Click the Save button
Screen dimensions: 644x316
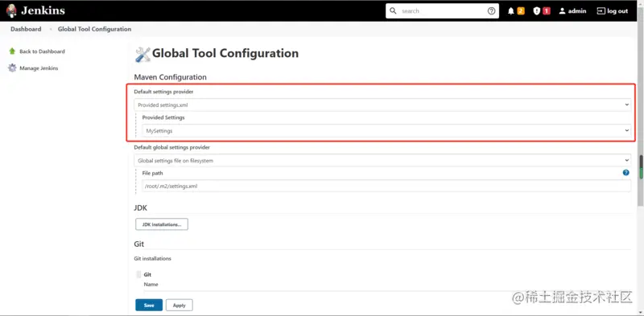[149, 305]
